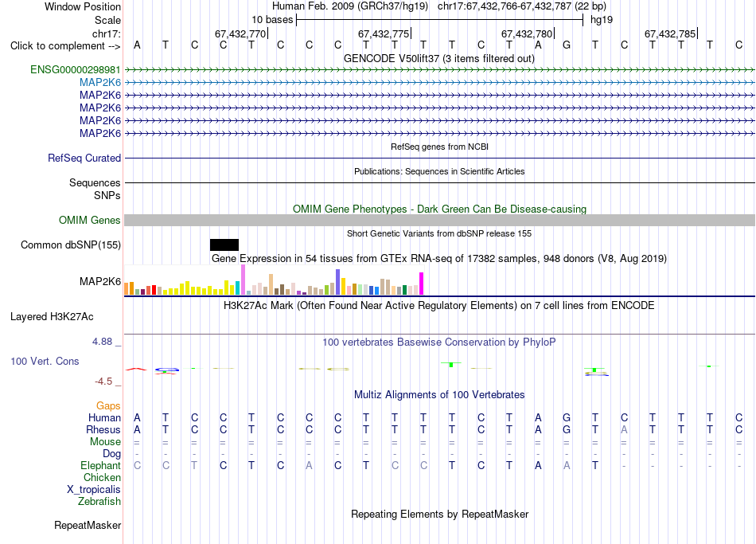Screen dimensions: 756x544
Task: Click the G base in the reference sequence row
Action: coord(567,45)
